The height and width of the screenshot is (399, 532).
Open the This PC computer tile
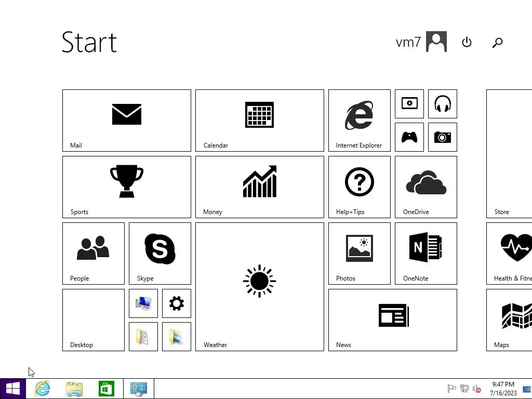tap(143, 303)
